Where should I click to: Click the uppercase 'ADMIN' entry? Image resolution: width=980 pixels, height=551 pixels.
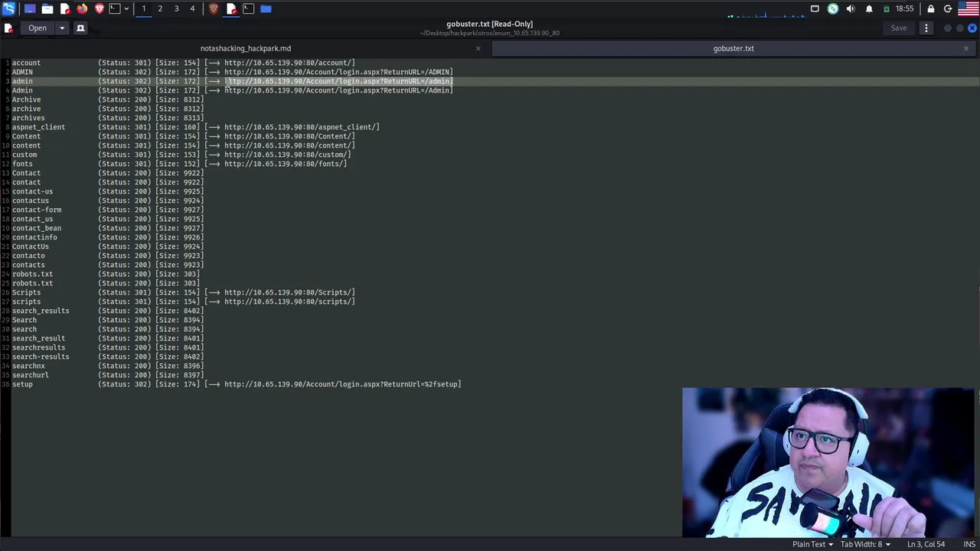click(x=22, y=72)
